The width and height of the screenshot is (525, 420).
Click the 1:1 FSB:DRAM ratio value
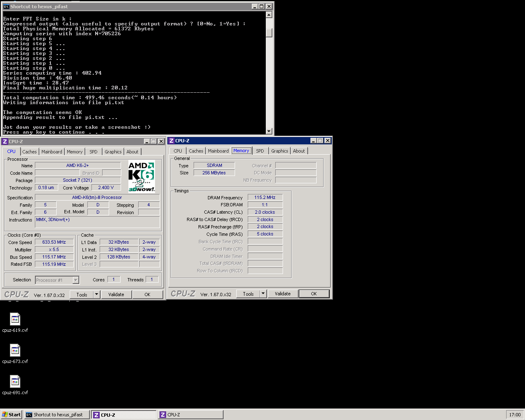click(265, 205)
